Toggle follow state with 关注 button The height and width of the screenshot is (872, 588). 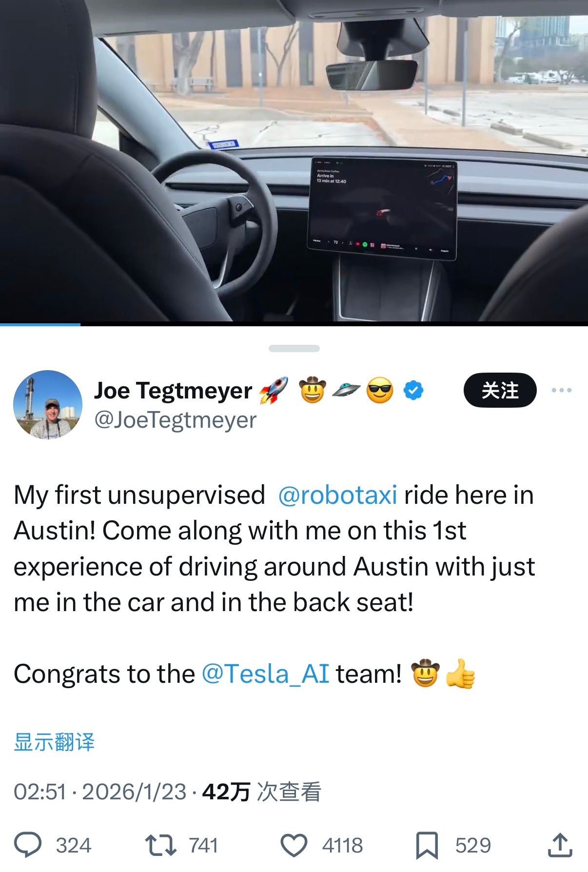[500, 390]
